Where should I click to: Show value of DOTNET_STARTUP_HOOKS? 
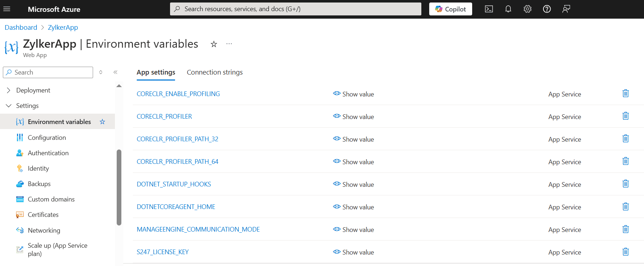click(x=353, y=184)
